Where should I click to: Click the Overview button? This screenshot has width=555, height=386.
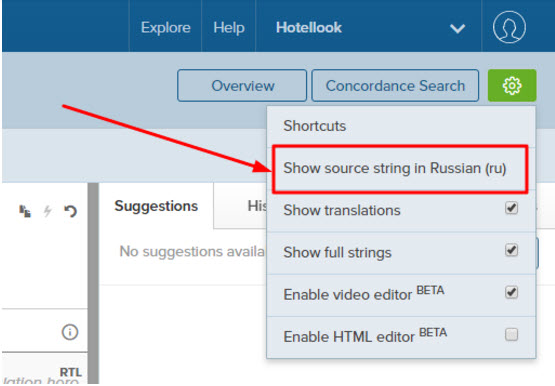[x=242, y=86]
